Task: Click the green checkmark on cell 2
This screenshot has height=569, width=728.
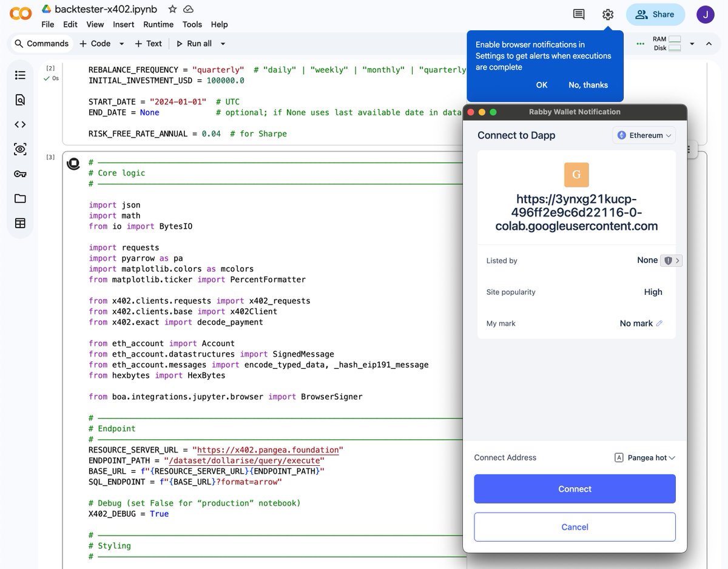Action: click(x=48, y=78)
